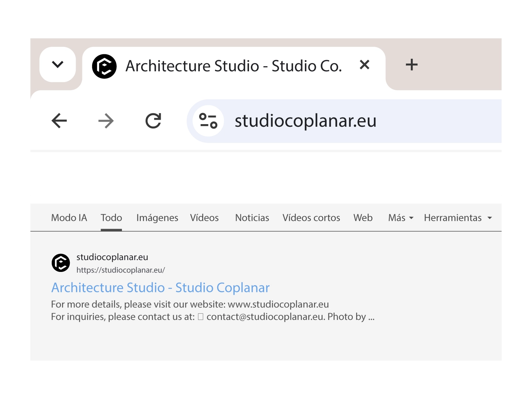Select the Web filter tab
The width and height of the screenshot is (532, 399).
click(x=363, y=218)
